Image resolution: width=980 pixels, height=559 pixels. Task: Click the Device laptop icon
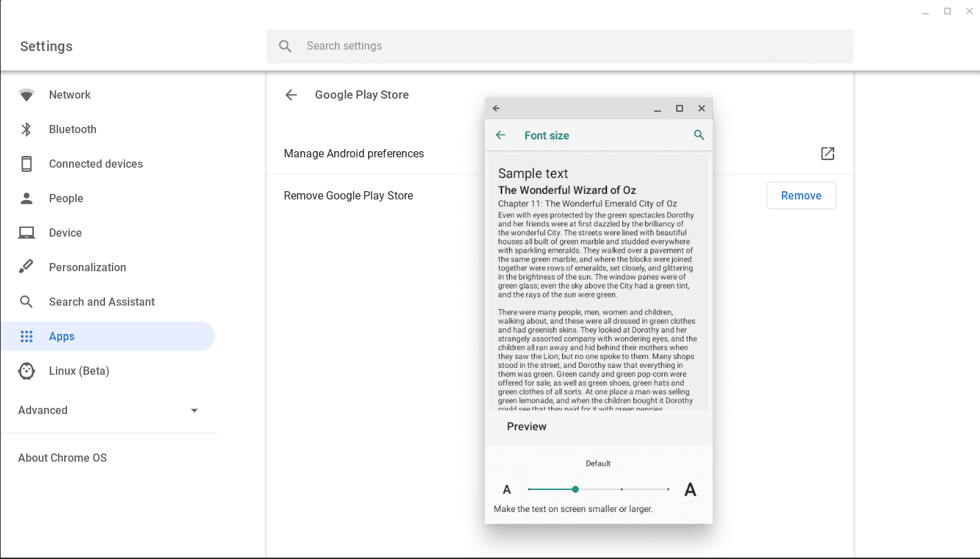click(x=26, y=233)
